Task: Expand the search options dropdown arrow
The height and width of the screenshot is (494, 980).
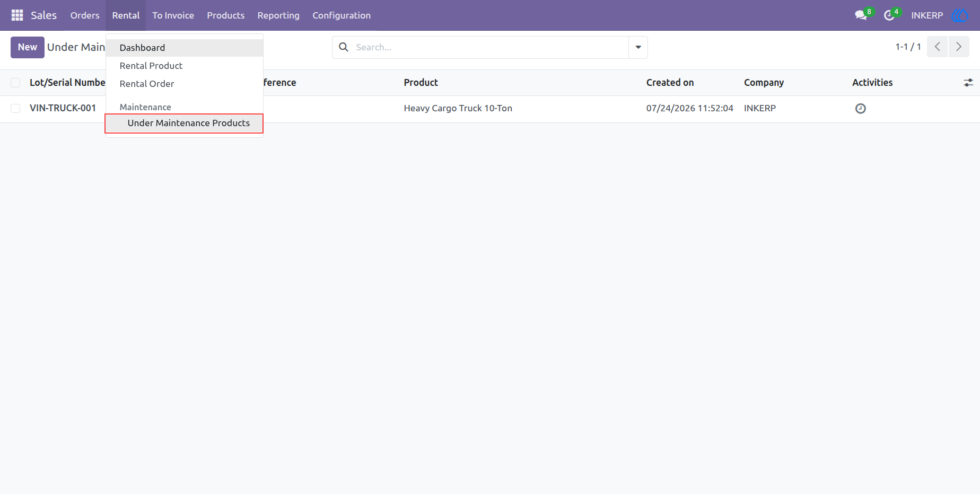Action: [638, 47]
